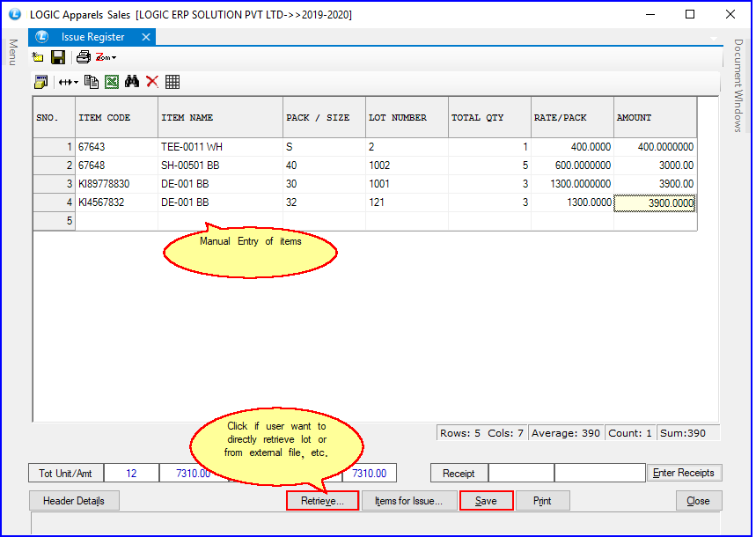Click the Receipt label button
This screenshot has height=537, width=756.
(459, 474)
